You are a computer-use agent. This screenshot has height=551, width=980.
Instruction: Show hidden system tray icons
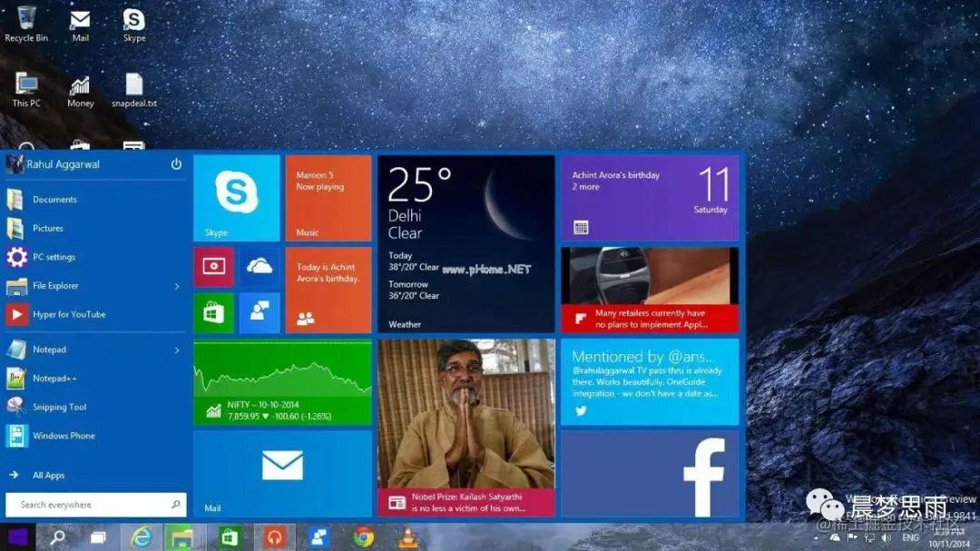(817, 538)
